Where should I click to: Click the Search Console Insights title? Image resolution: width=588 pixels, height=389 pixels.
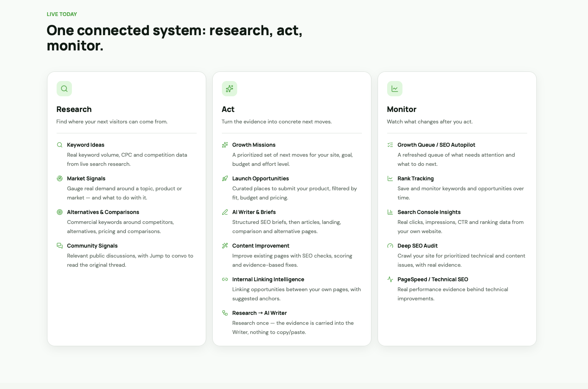click(x=429, y=212)
